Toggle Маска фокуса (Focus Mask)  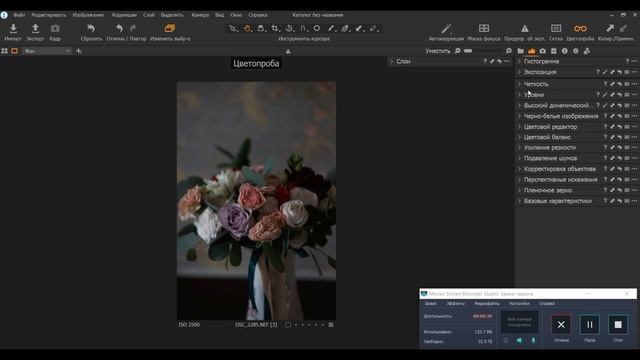[484, 28]
